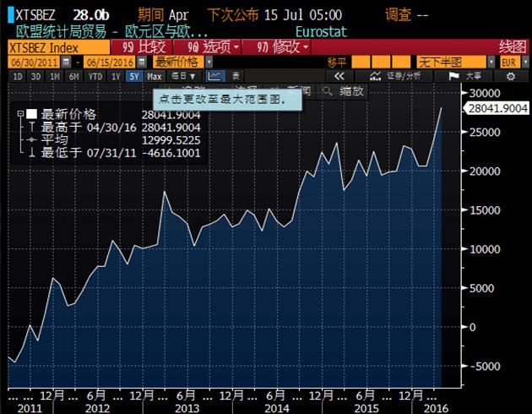
Task: Select the Max time range
Action: click(154, 76)
